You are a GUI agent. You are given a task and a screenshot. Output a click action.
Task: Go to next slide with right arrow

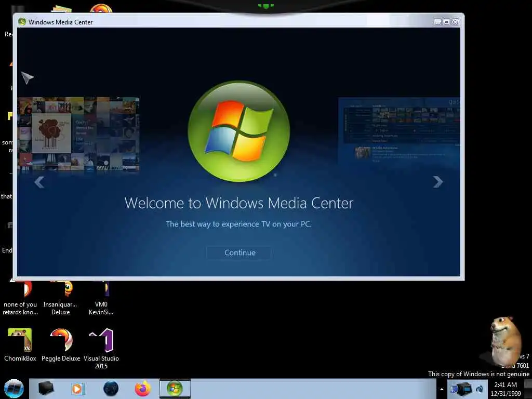coord(438,182)
